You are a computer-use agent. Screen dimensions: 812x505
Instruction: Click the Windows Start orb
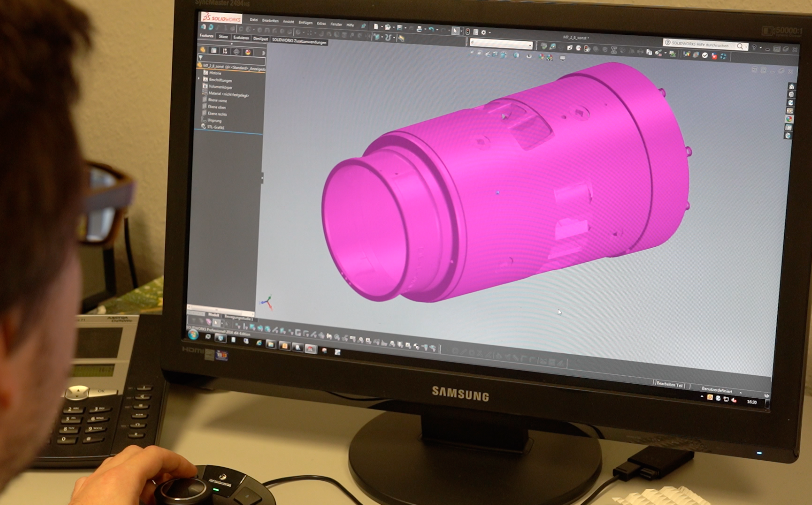tap(193, 334)
